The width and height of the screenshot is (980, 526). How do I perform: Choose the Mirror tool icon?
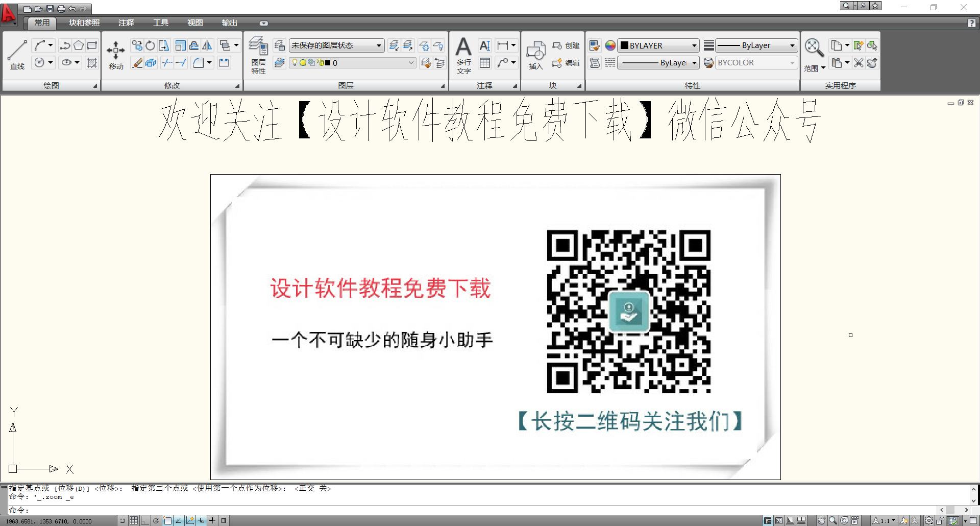click(207, 45)
